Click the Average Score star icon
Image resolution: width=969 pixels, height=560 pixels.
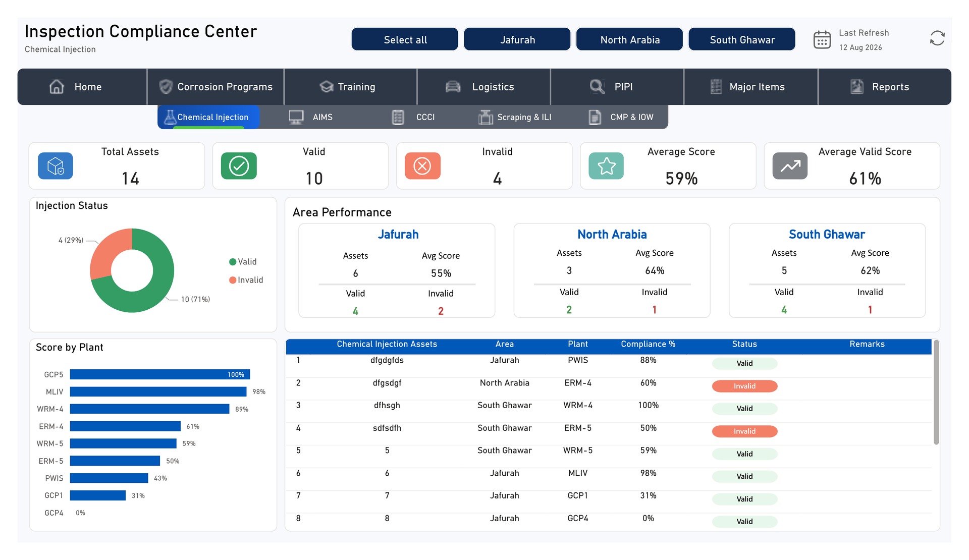point(606,166)
